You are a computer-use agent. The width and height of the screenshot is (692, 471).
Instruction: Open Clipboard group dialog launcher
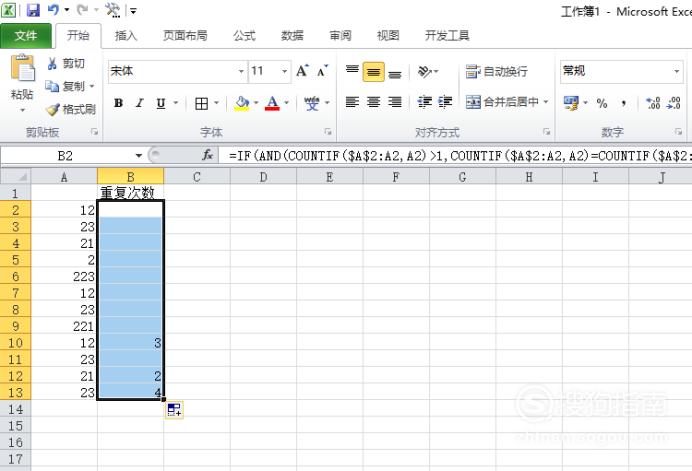tap(94, 132)
